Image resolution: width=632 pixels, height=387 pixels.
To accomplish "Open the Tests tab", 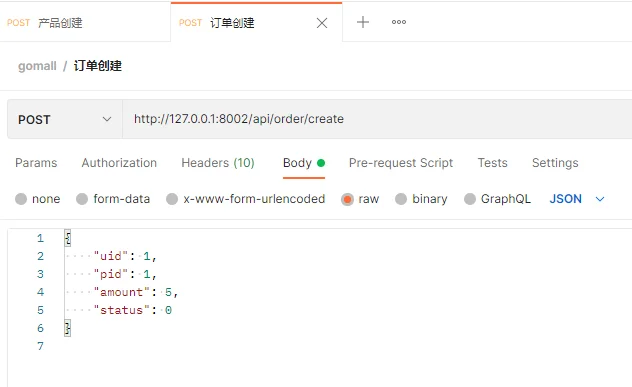I will [492, 163].
